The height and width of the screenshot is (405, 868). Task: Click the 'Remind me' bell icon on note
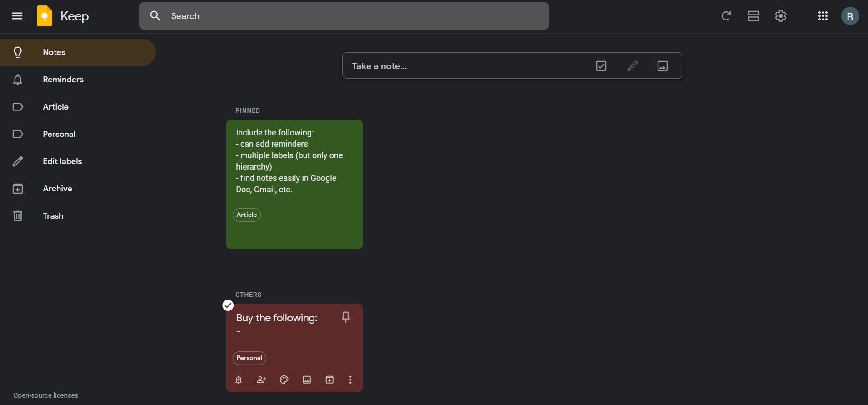239,380
